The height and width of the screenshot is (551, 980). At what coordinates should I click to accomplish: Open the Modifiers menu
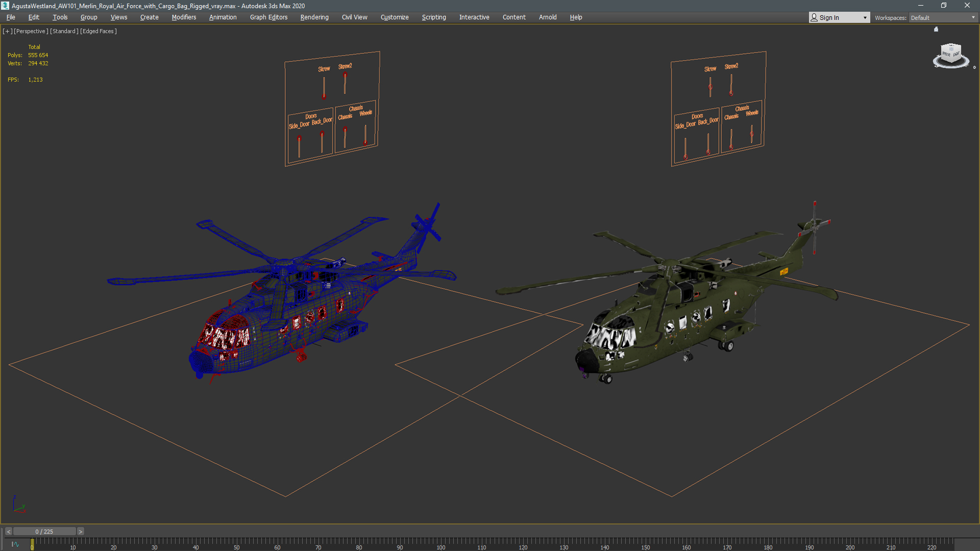click(x=184, y=17)
